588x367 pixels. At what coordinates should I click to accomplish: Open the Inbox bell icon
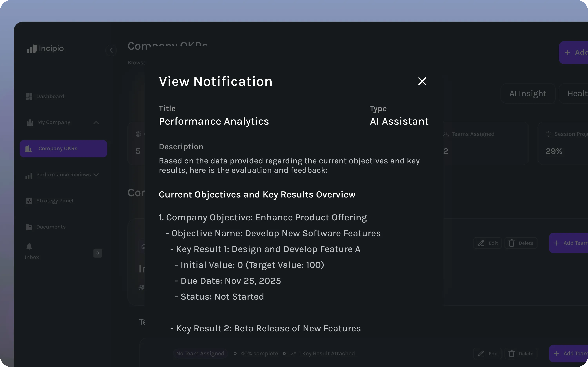[x=29, y=246]
